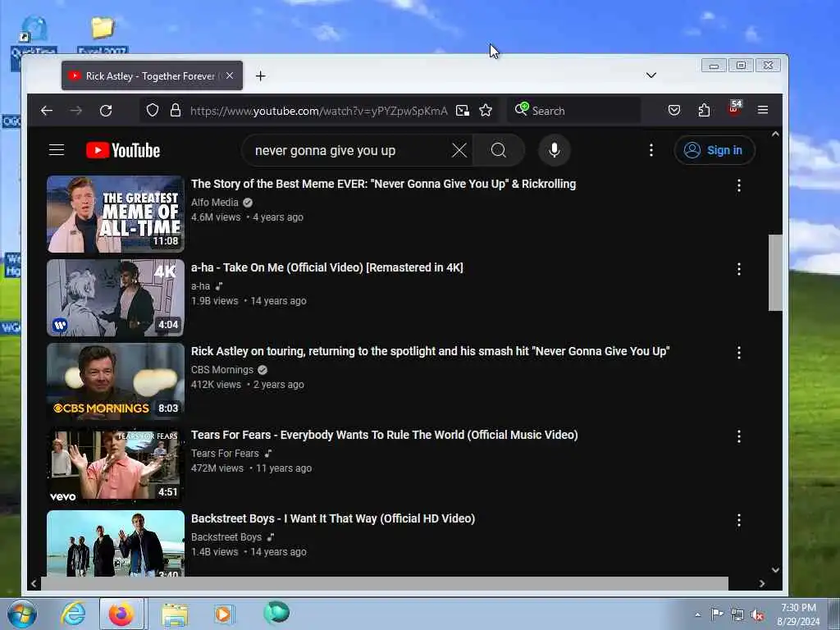Open the CBS Mornings video thumbnail
The width and height of the screenshot is (840, 630).
tap(115, 381)
